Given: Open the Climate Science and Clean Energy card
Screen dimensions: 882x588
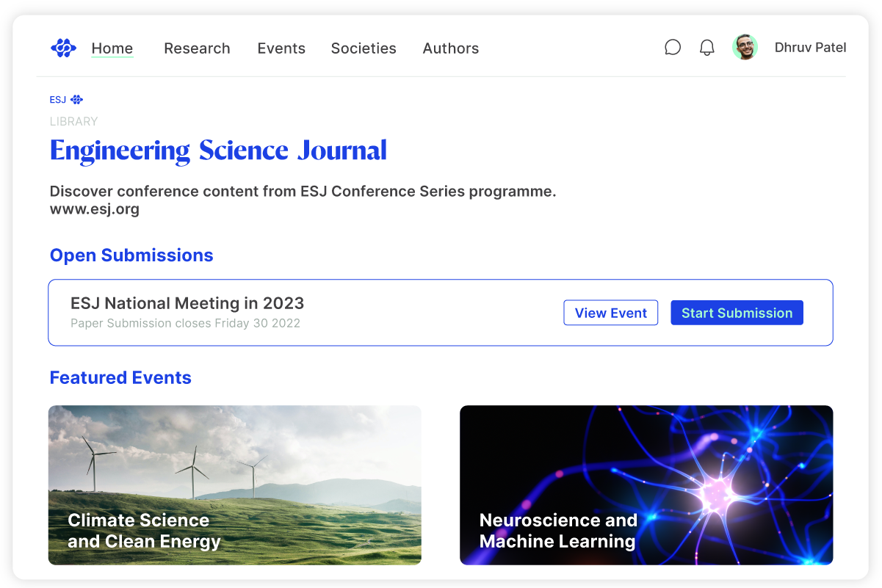Looking at the screenshot, I should (x=235, y=485).
